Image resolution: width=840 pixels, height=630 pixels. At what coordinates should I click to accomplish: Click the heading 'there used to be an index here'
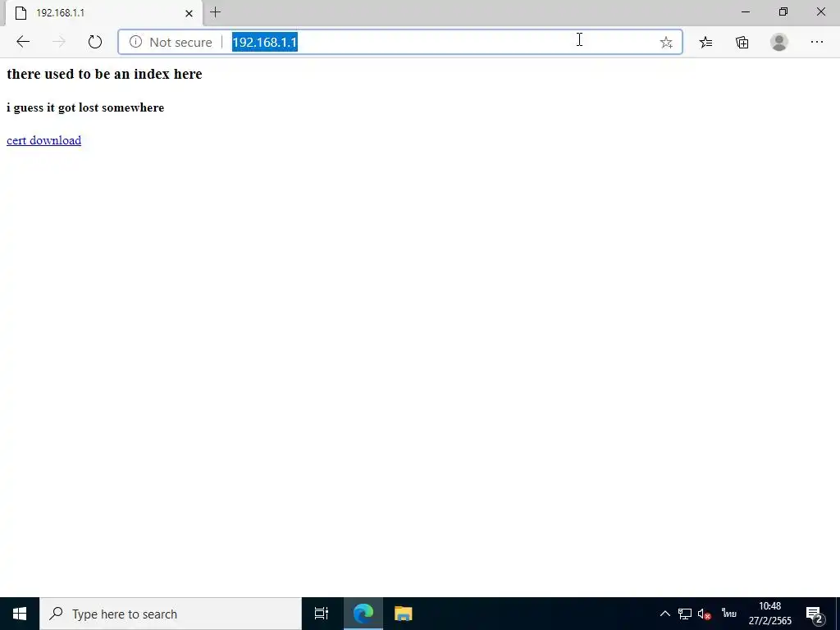104,74
